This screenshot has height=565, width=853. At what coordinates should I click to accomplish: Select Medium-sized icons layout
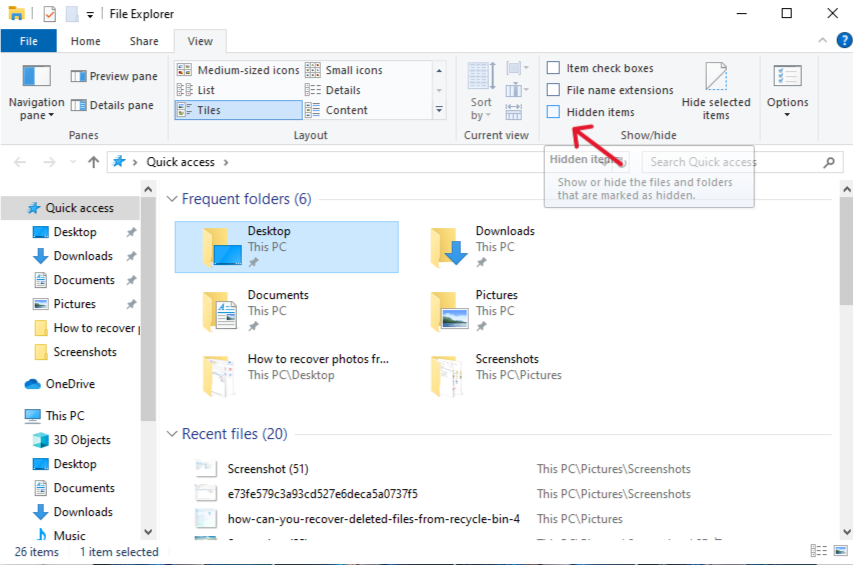[x=238, y=70]
